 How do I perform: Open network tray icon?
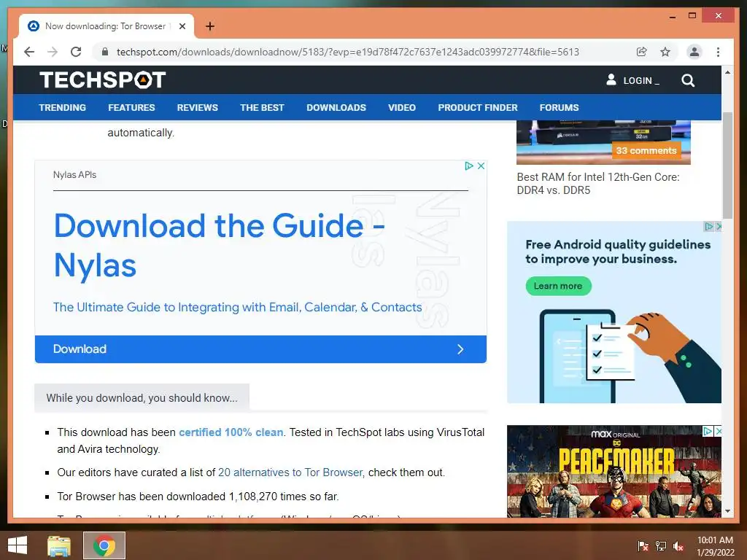click(x=661, y=545)
